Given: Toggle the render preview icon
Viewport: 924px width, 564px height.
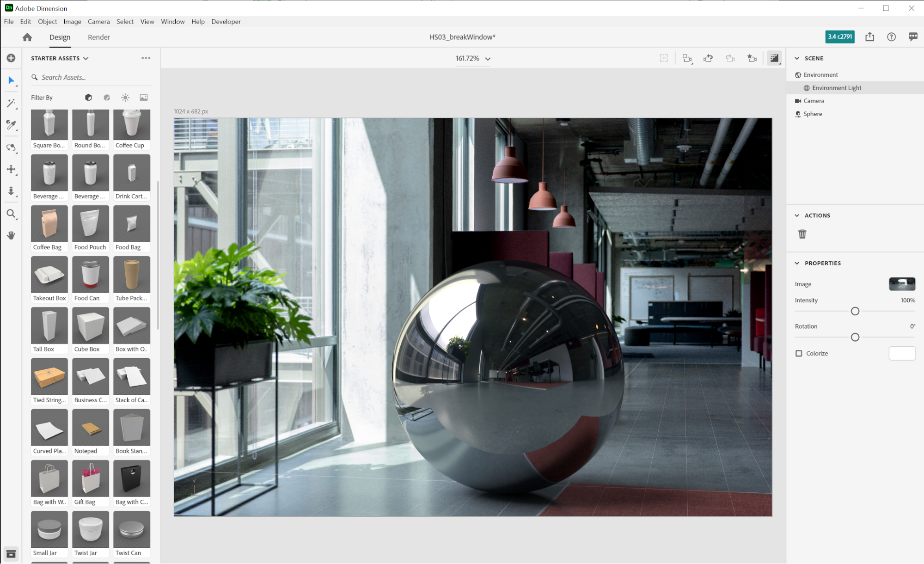Looking at the screenshot, I should [x=774, y=58].
